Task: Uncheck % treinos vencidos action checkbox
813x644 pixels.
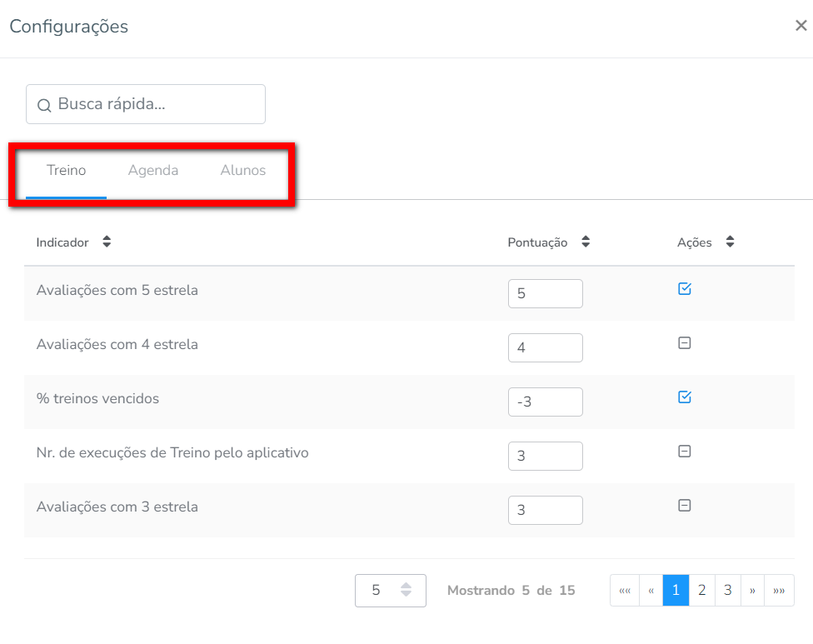Action: 685,397
